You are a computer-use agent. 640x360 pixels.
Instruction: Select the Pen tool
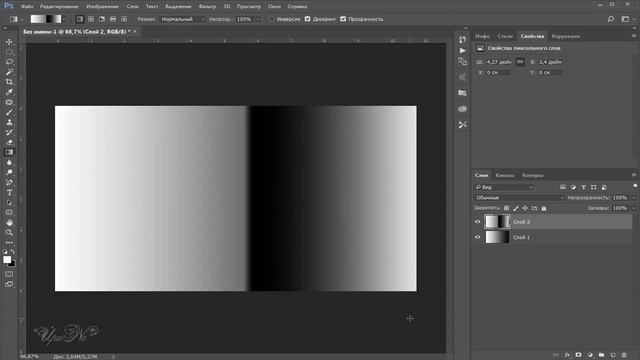pyautogui.click(x=9, y=182)
